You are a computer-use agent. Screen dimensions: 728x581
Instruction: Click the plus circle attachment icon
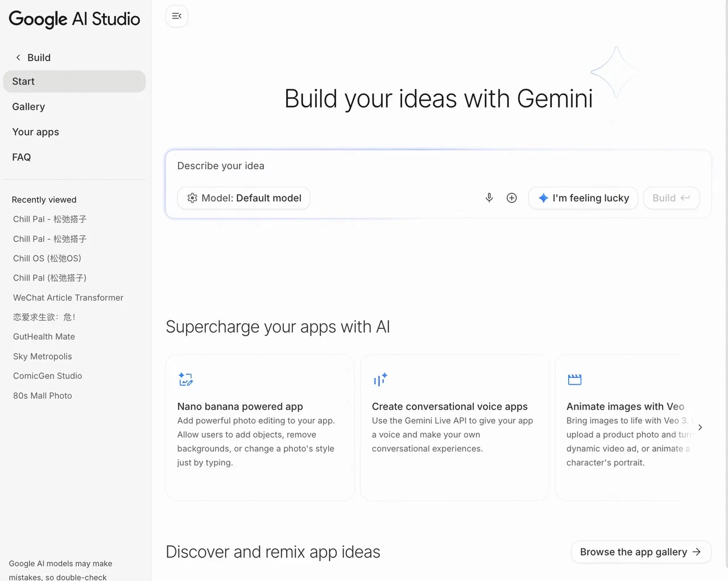coord(512,198)
